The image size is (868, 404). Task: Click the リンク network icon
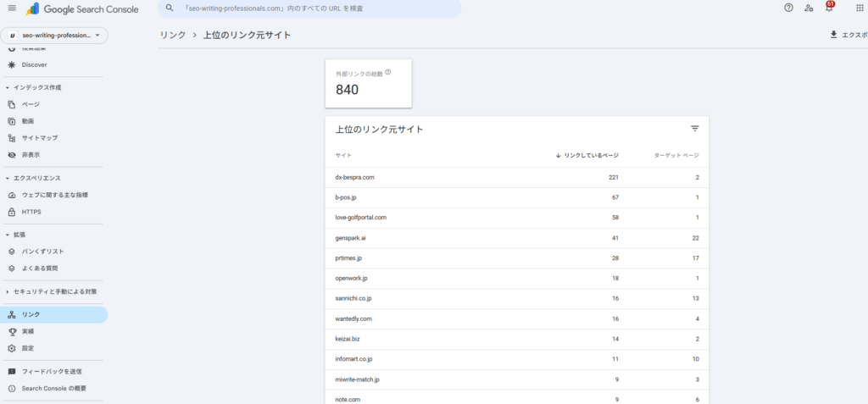(x=12, y=314)
